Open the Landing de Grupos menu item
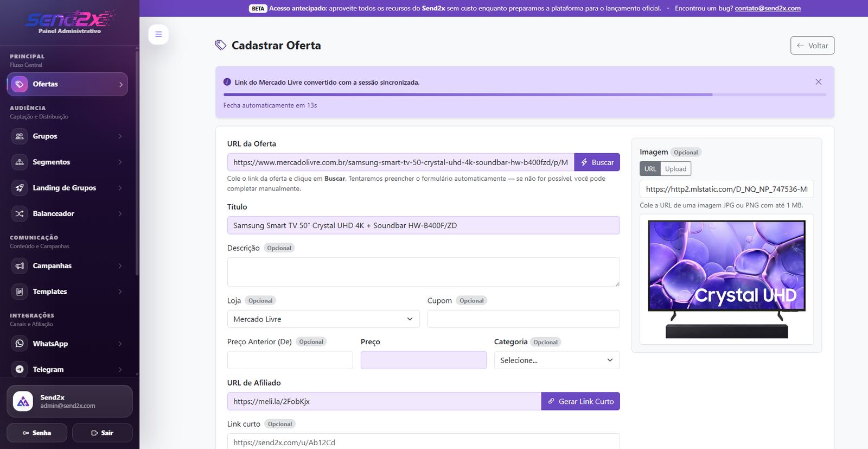The image size is (868, 449). tap(67, 188)
